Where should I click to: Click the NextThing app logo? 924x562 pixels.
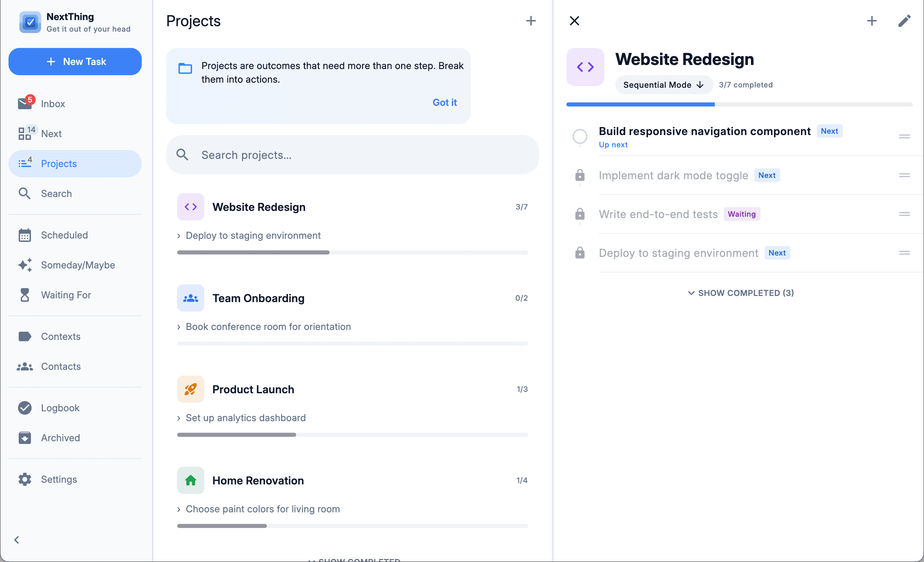(x=30, y=22)
